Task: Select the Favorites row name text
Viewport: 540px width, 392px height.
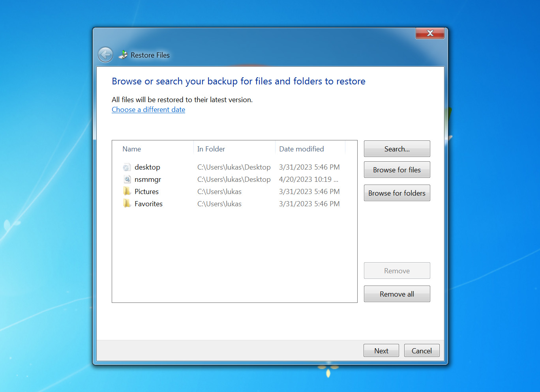Action: point(148,204)
